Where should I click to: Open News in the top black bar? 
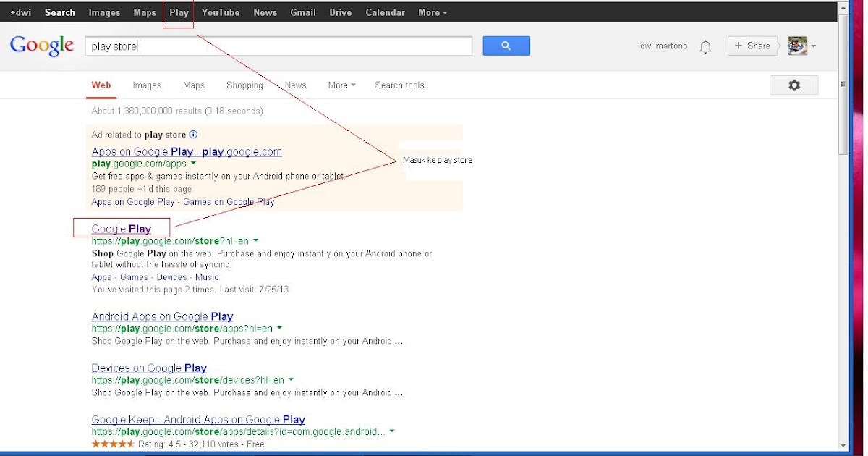point(265,12)
